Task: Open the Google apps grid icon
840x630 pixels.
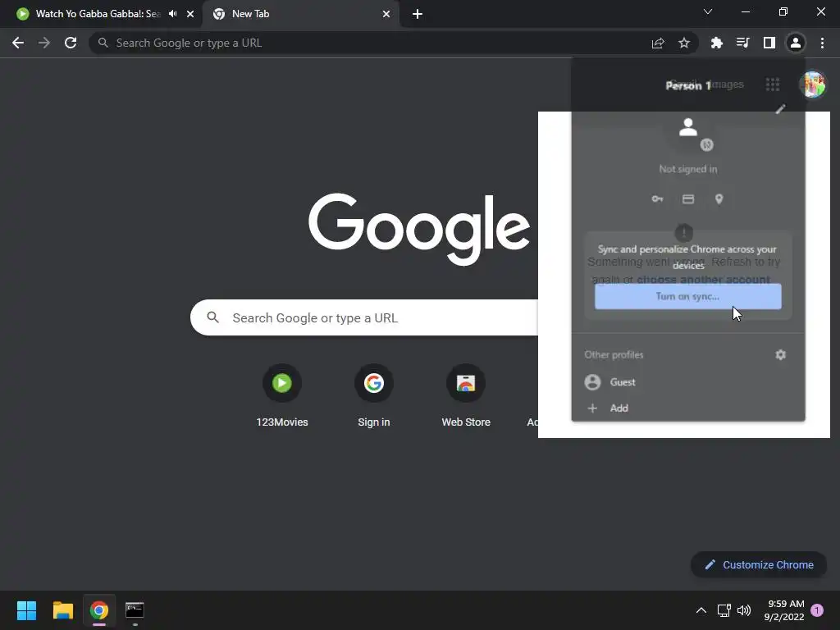Action: (x=773, y=84)
